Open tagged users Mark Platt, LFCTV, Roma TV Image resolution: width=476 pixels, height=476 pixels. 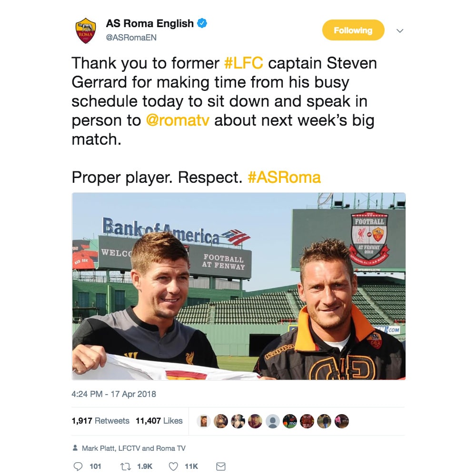[x=134, y=448]
